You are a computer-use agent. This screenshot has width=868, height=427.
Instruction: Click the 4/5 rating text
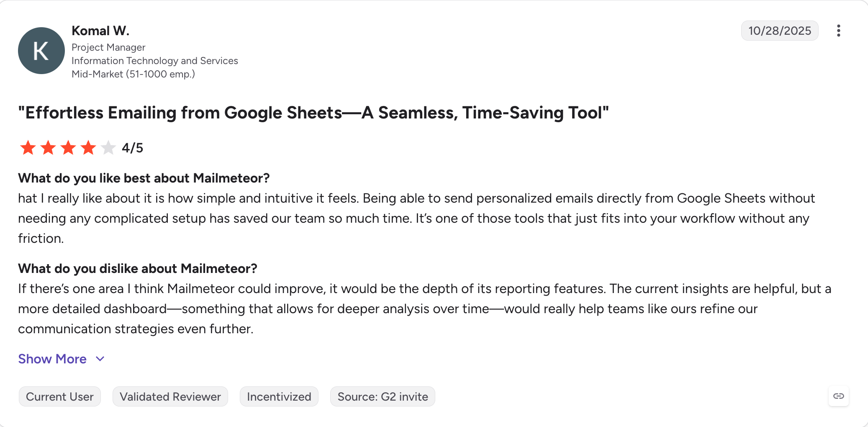tap(132, 148)
